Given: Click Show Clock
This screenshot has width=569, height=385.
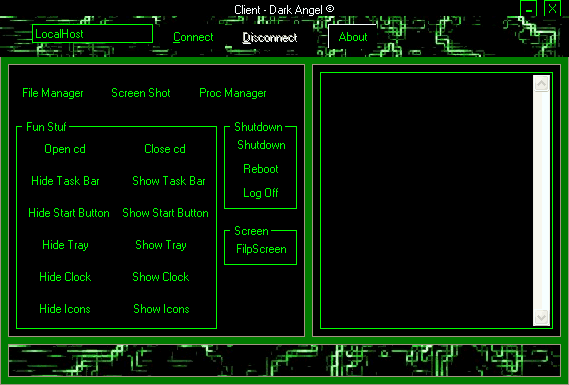Looking at the screenshot, I should (161, 277).
